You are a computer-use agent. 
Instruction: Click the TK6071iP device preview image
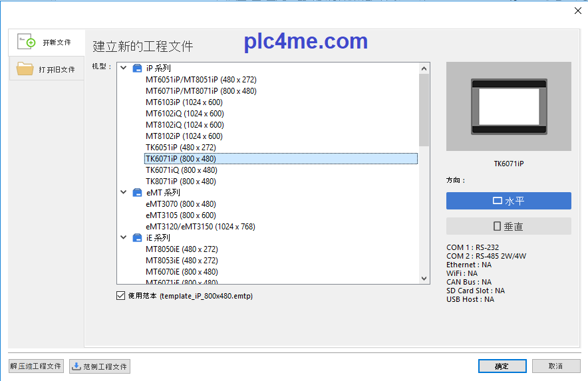(508, 106)
